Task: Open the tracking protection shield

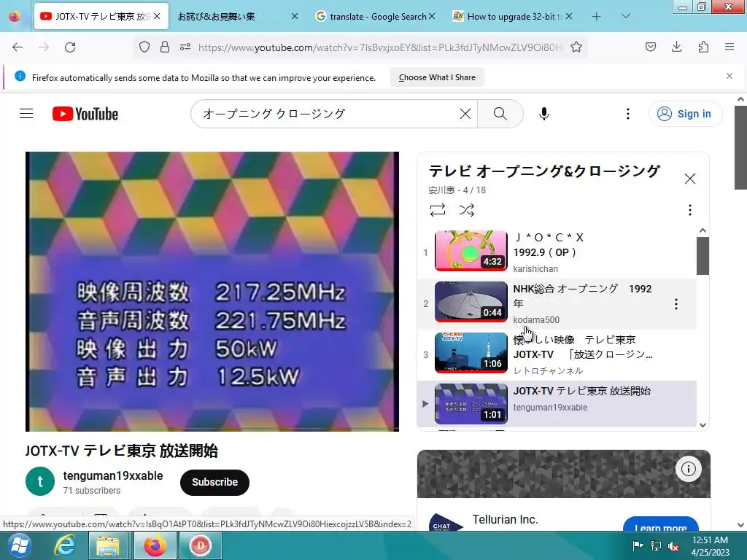Action: [144, 47]
